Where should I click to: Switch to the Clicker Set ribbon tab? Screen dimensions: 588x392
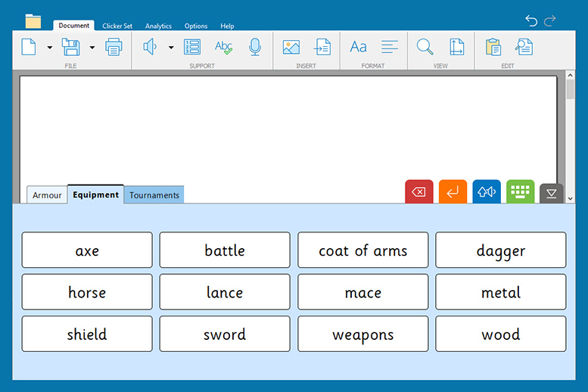117,26
